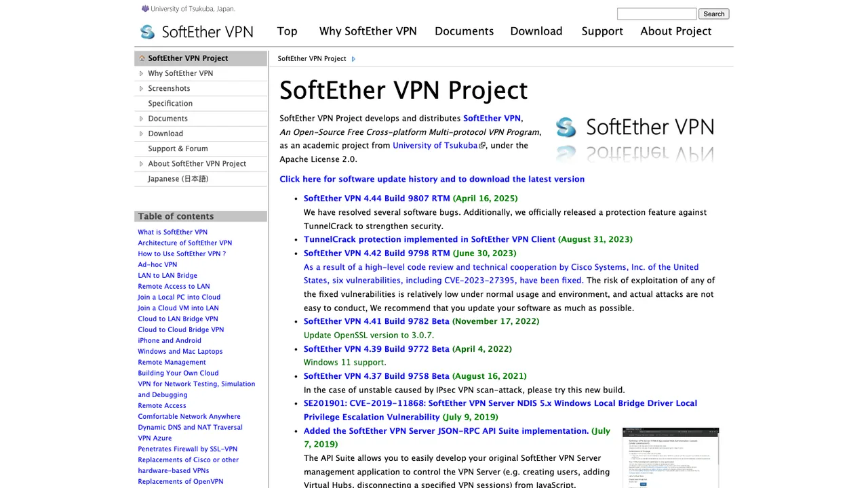Expand the About SoftEther VPN Project sidebar arrow
Viewport: 868px width, 488px height.
[141, 163]
